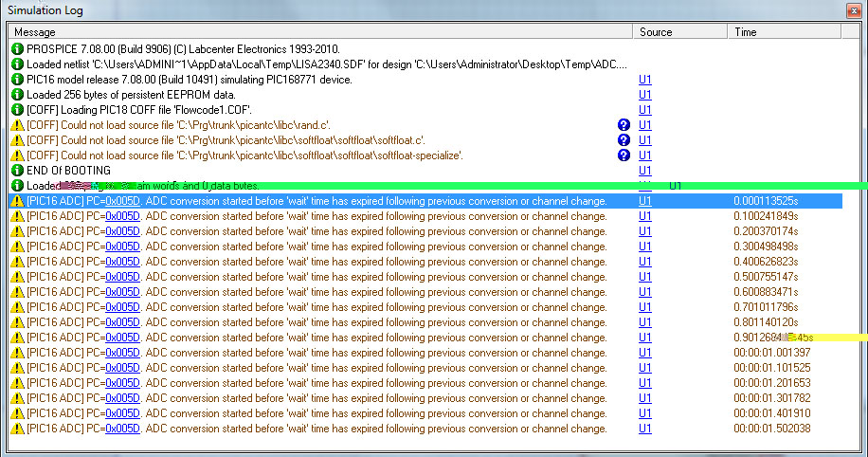Click warning icon of ADC row at 0.500755147s
The height and width of the screenshot is (457, 868).
click(x=17, y=277)
